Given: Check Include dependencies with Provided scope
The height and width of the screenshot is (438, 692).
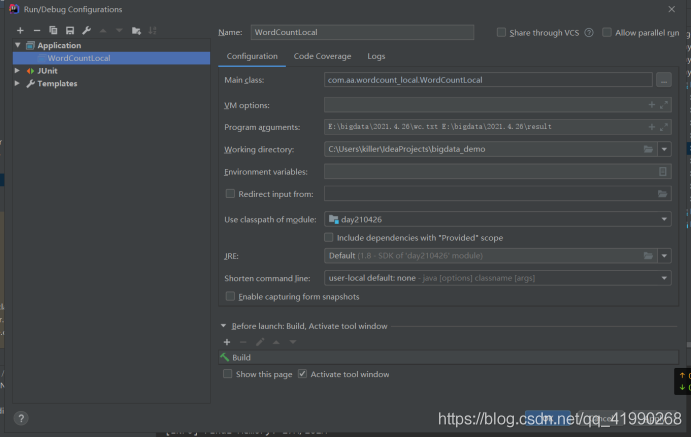Looking at the screenshot, I should click(x=328, y=237).
